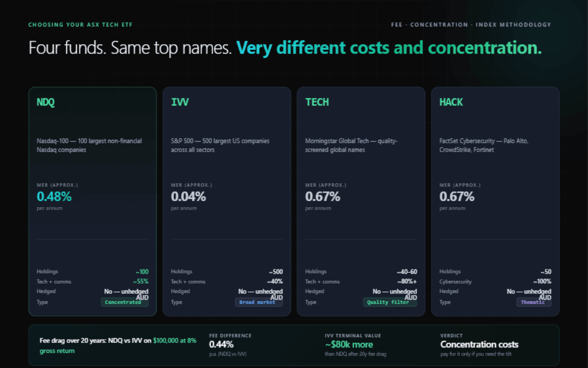Click the IVV fund card title

180,102
